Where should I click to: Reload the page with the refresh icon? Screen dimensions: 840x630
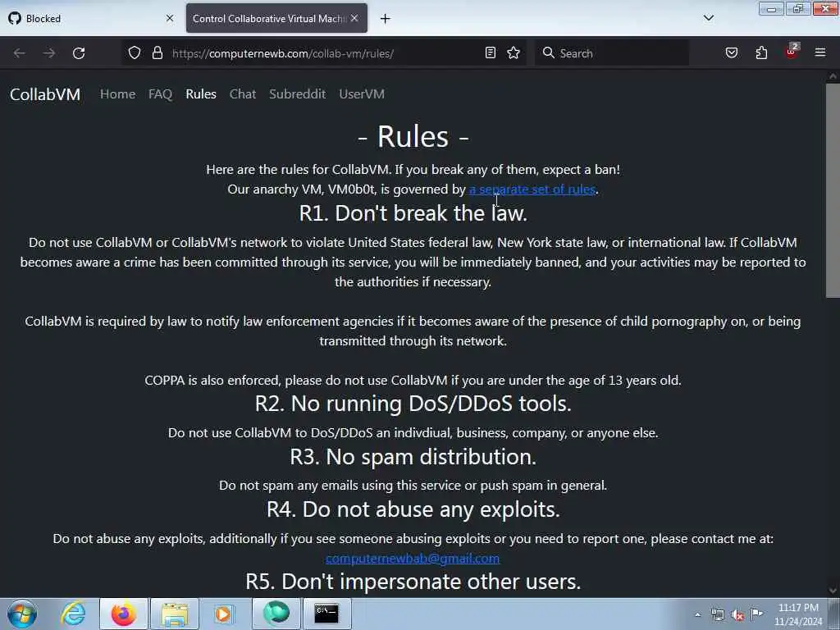click(x=79, y=53)
